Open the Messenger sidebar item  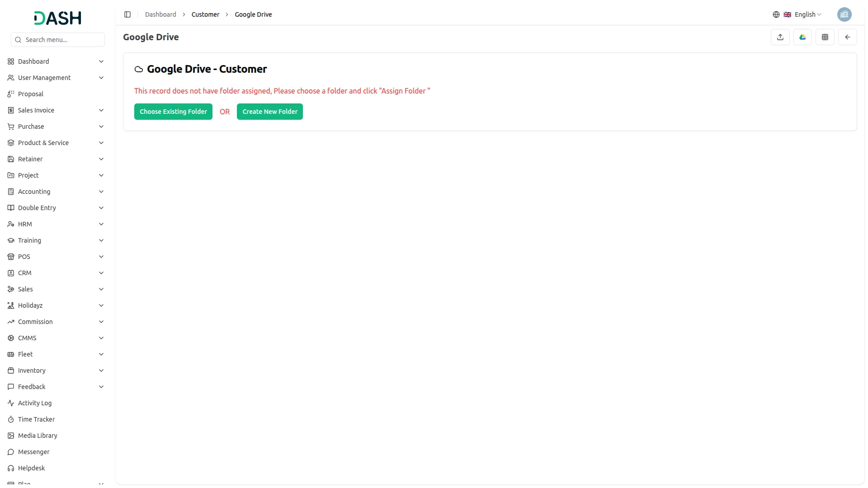33,452
